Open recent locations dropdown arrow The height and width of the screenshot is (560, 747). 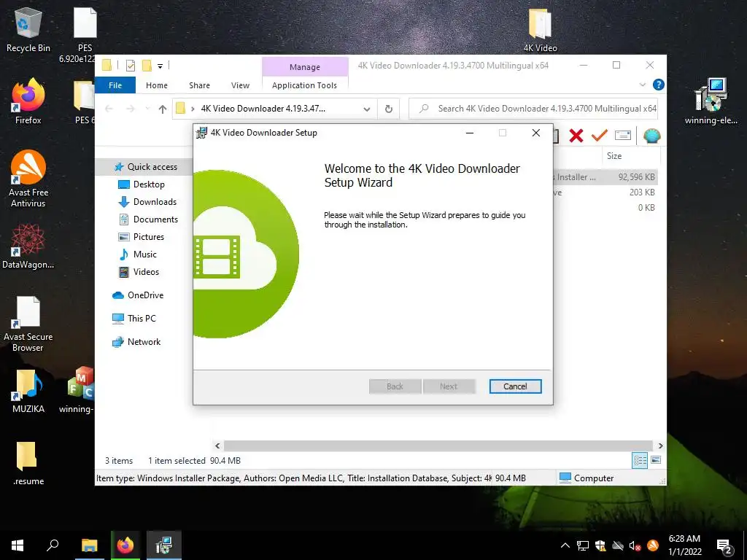click(147, 109)
